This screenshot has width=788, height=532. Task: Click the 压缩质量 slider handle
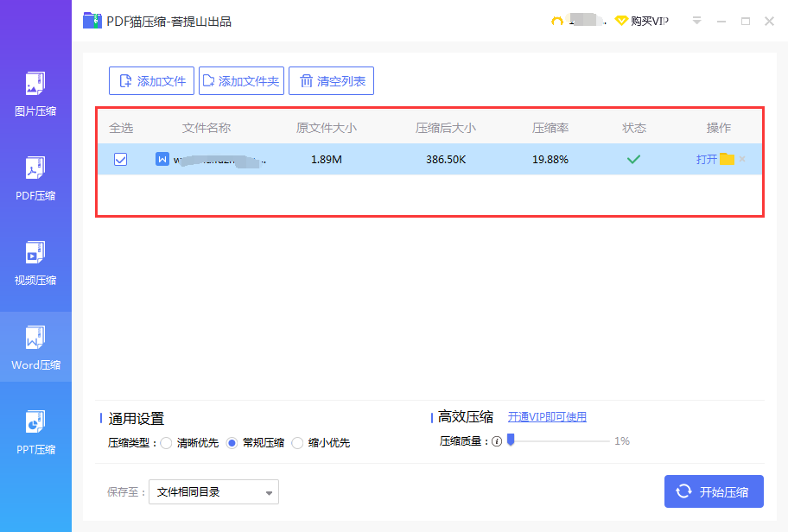[512, 440]
